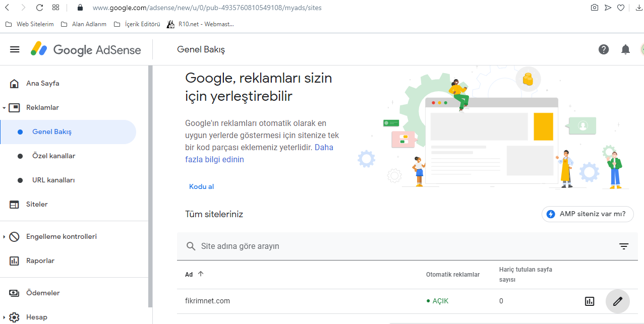
Task: Click the Google AdSense logo
Action: pyautogui.click(x=86, y=49)
